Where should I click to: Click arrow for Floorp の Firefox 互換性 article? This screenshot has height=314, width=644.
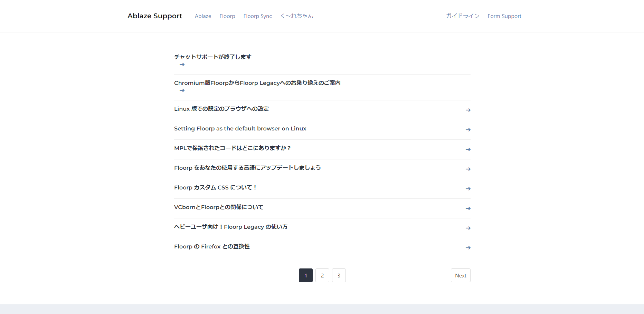click(x=468, y=248)
